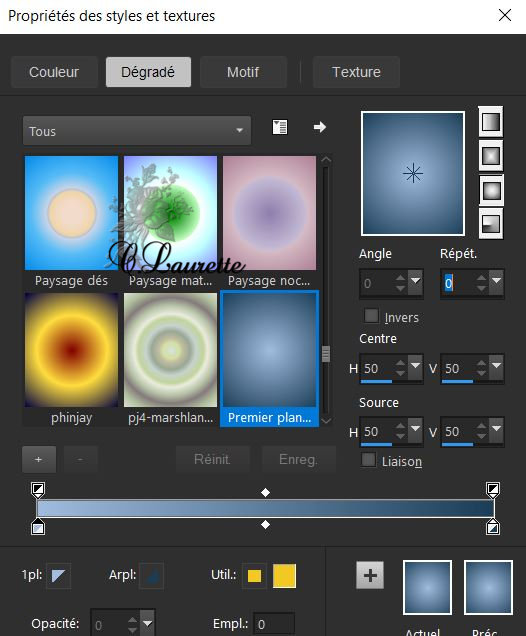Screen dimensions: 526x636
Task: Add to palette with the plus icon
Action: coord(370,575)
